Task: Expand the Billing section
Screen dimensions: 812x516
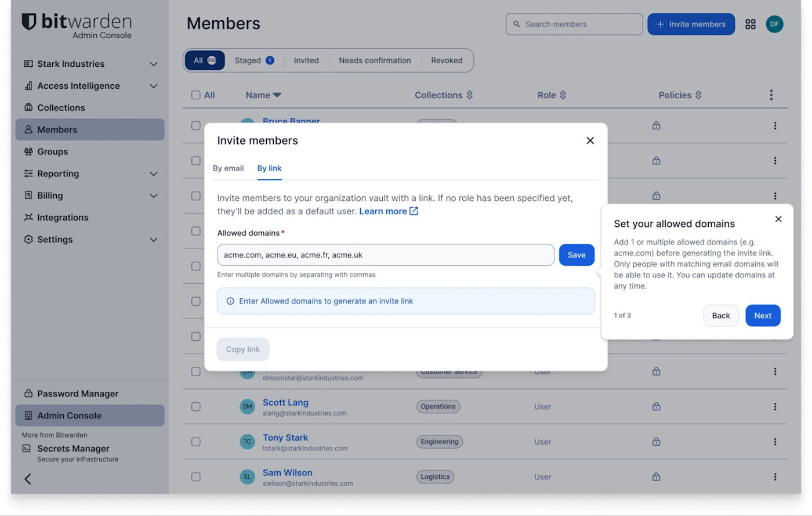Action: point(154,196)
